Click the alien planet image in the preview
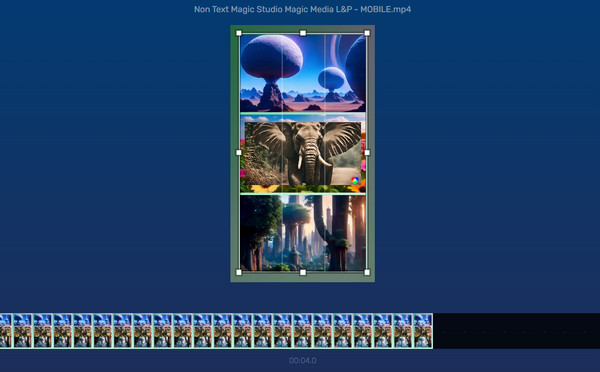Image resolution: width=600 pixels, height=372 pixels. (303, 73)
